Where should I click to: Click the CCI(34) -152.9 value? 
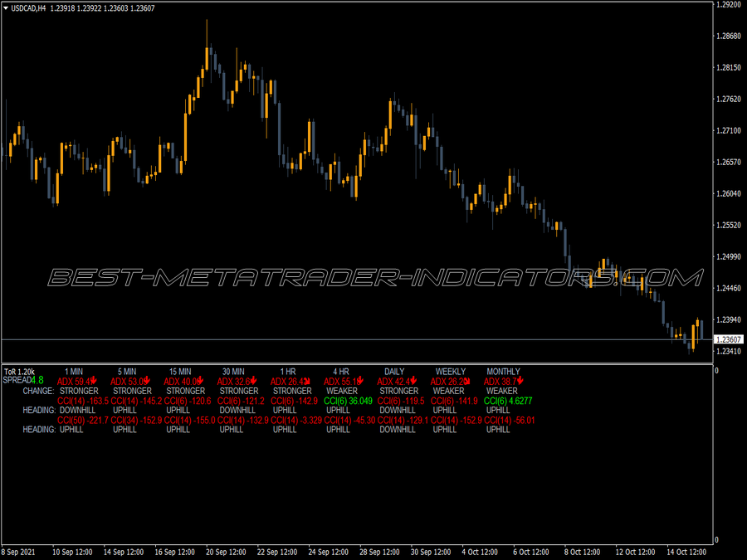pos(137,421)
